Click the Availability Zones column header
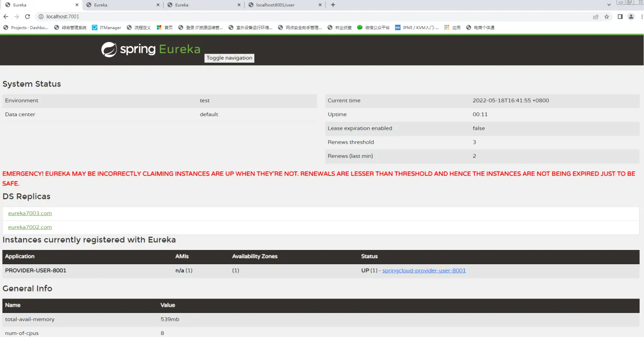 [x=255, y=256]
